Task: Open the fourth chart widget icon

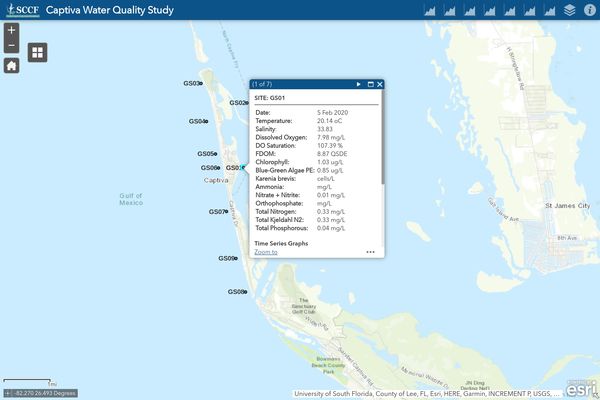Action: 490,10
